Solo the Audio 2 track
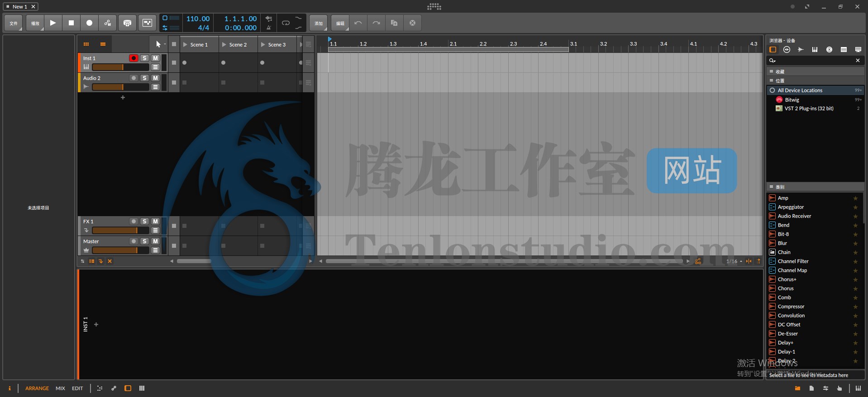This screenshot has width=868, height=397. (x=144, y=78)
